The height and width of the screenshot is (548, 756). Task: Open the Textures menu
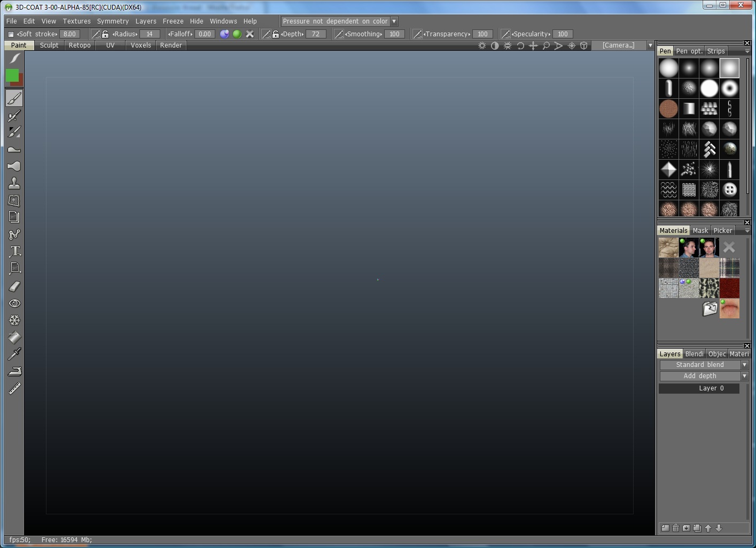pos(76,21)
